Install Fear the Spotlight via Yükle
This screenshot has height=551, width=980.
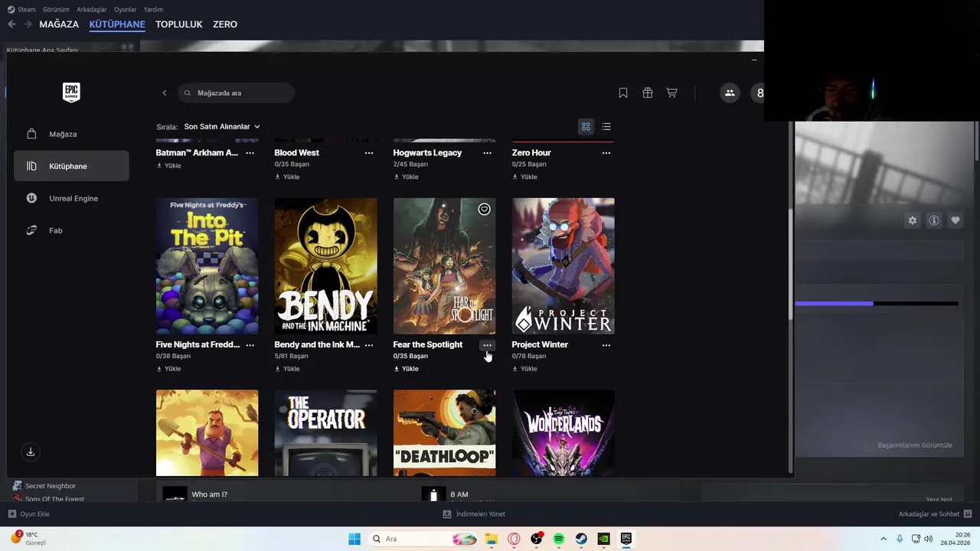[x=406, y=369]
